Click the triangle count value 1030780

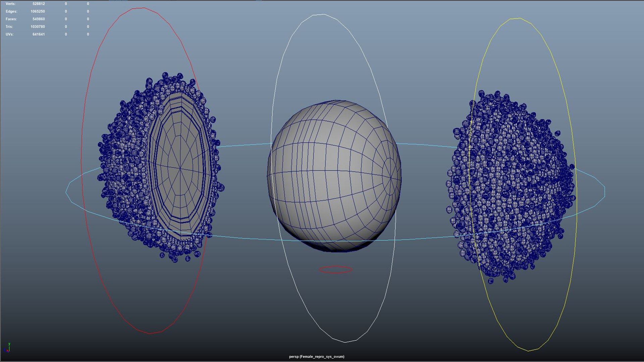(38, 26)
